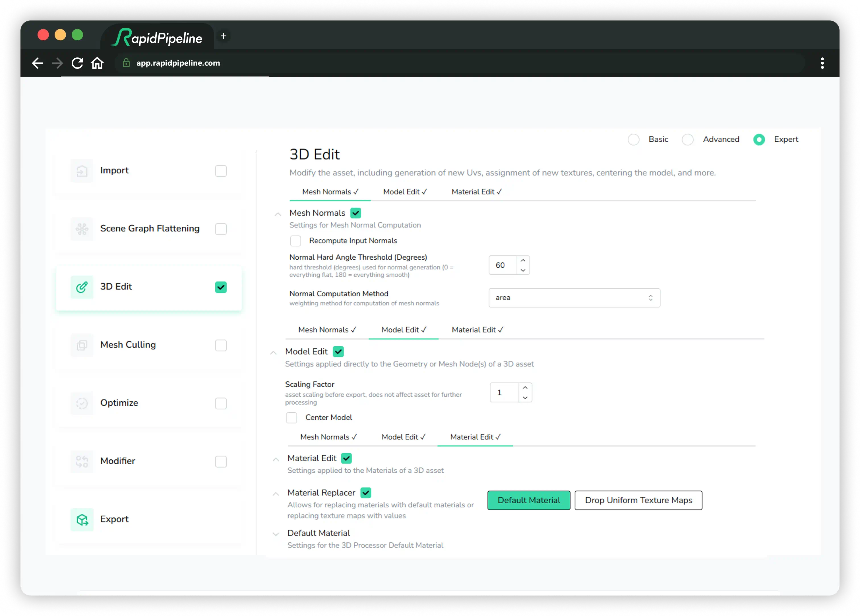Open the Optimize step
Image resolution: width=860 pixels, height=616 pixels.
(x=148, y=403)
